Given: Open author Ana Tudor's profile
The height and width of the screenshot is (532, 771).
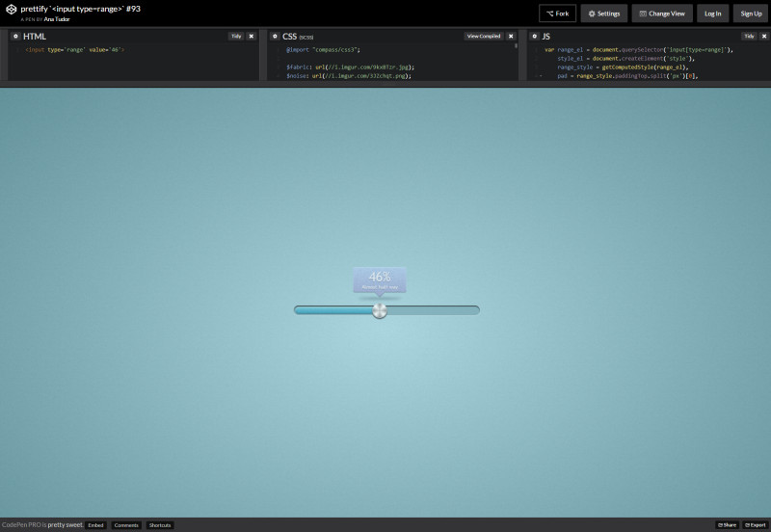Looking at the screenshot, I should pyautogui.click(x=56, y=19).
